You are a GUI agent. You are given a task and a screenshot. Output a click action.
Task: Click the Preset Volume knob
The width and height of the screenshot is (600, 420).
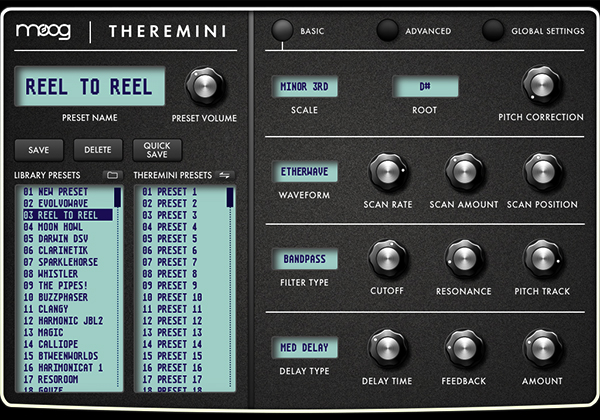tap(205, 86)
